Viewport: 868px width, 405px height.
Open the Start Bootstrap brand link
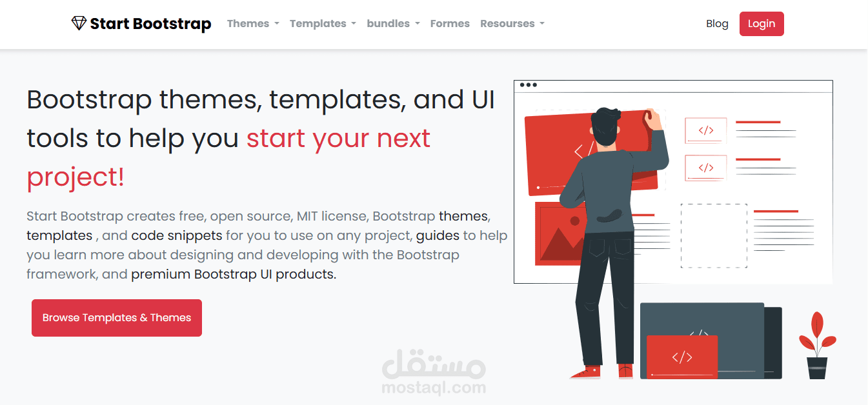coord(141,24)
